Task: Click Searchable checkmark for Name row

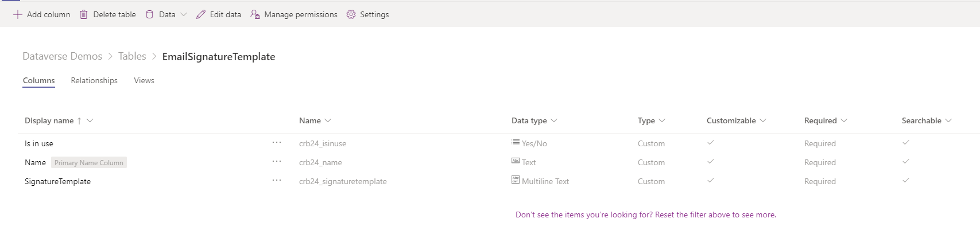Action: coord(905,162)
